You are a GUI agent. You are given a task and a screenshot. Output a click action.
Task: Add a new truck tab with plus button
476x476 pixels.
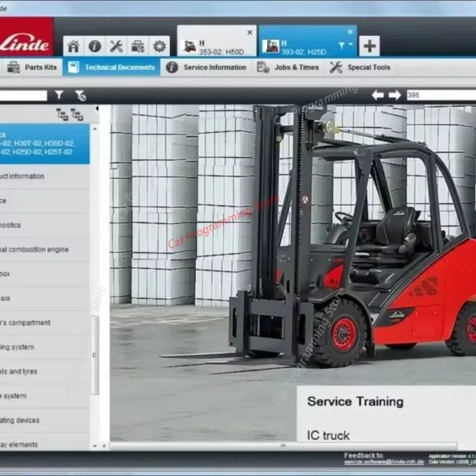tap(369, 46)
